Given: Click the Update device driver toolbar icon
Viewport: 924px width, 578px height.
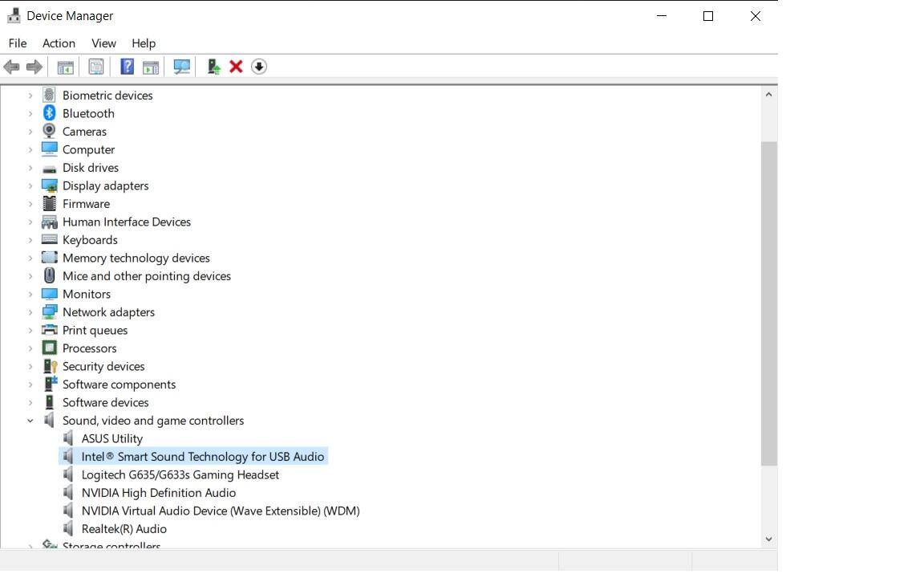Looking at the screenshot, I should click(213, 67).
